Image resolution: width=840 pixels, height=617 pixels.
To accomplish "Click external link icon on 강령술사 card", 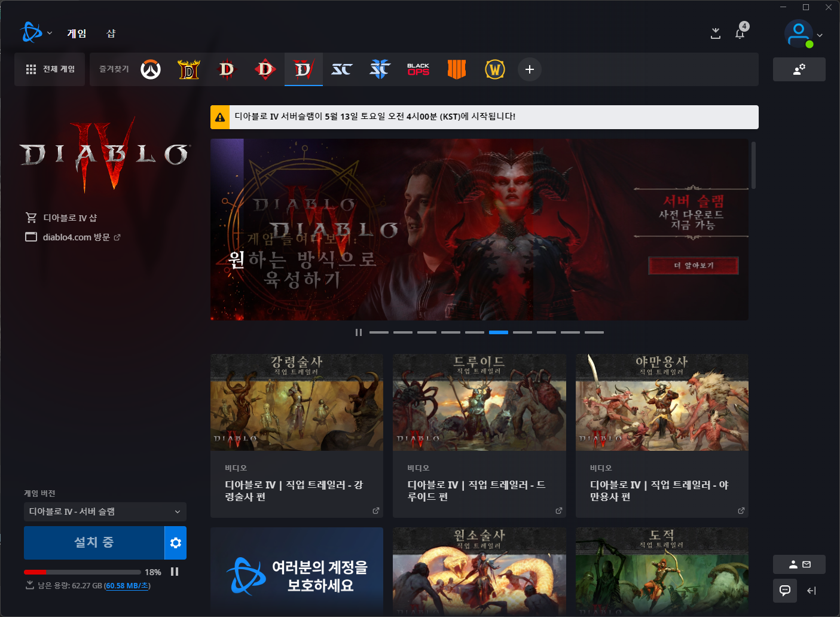I will [376, 511].
